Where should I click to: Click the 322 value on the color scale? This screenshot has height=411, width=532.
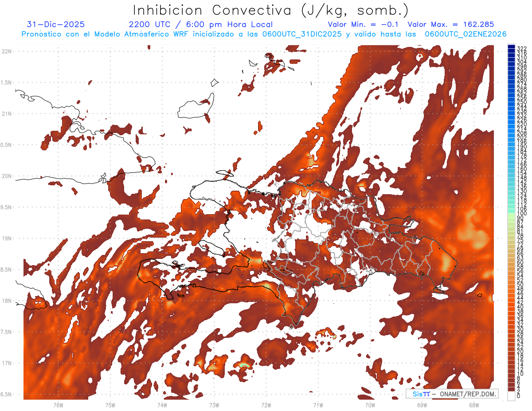click(x=521, y=48)
